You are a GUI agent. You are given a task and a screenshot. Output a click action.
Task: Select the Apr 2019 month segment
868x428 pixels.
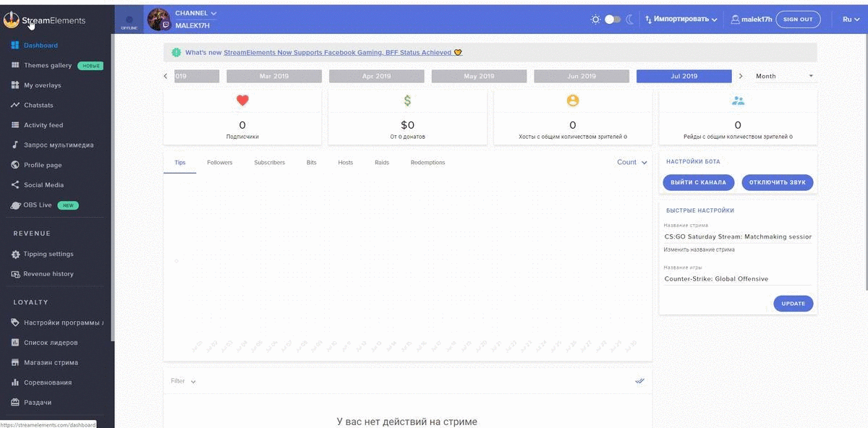point(377,76)
